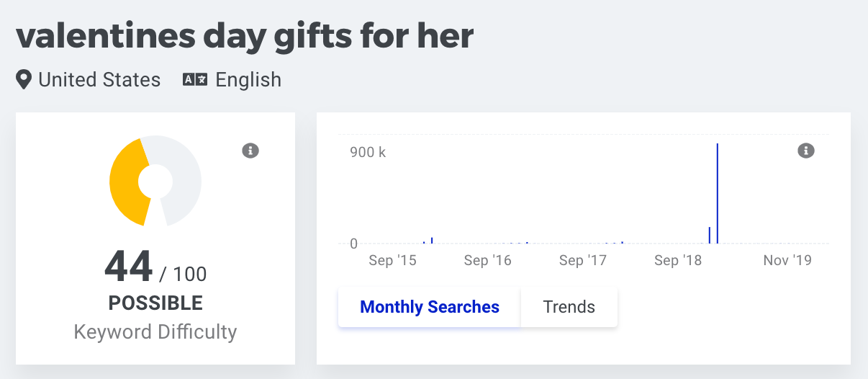Click the Sep '18 axis label
The width and height of the screenshot is (868, 379).
click(x=678, y=260)
